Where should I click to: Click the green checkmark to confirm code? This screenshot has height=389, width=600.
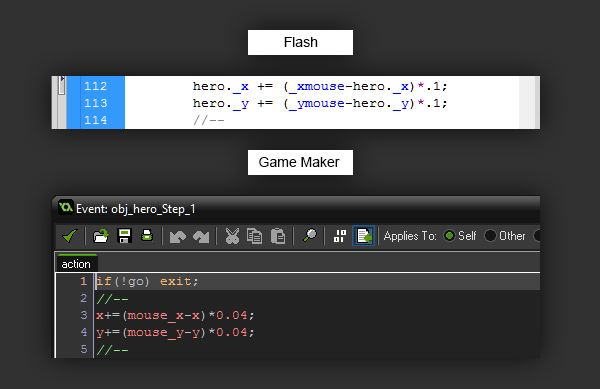pos(70,236)
